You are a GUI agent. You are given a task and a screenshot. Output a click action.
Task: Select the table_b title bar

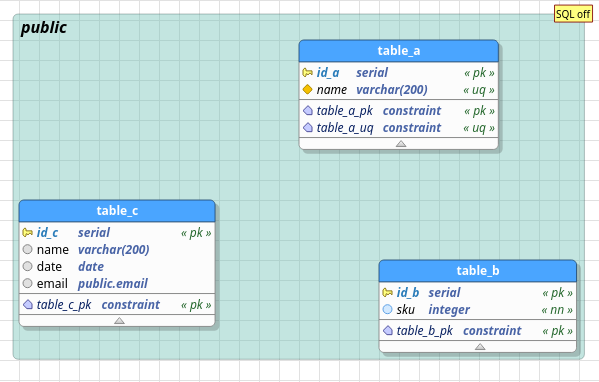click(478, 271)
